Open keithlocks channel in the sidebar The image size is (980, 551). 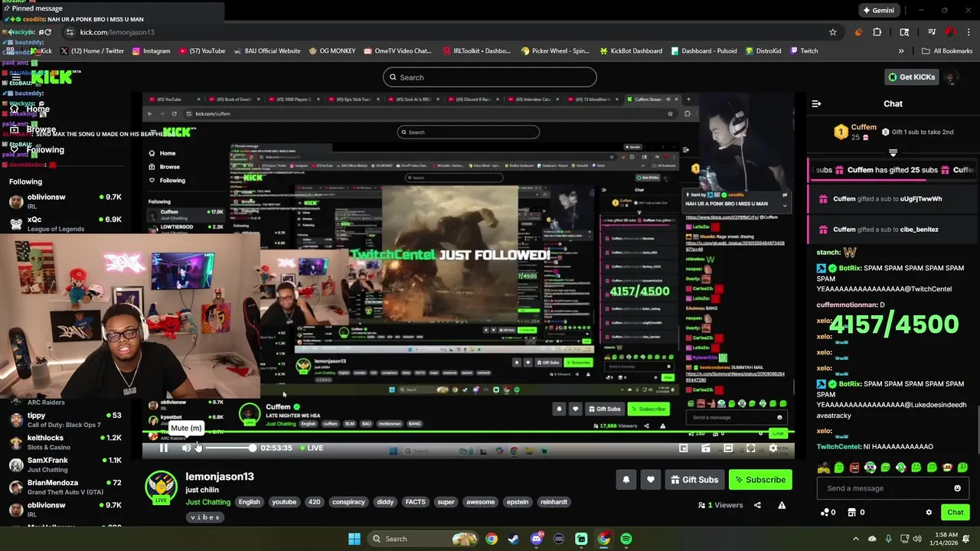click(65, 442)
